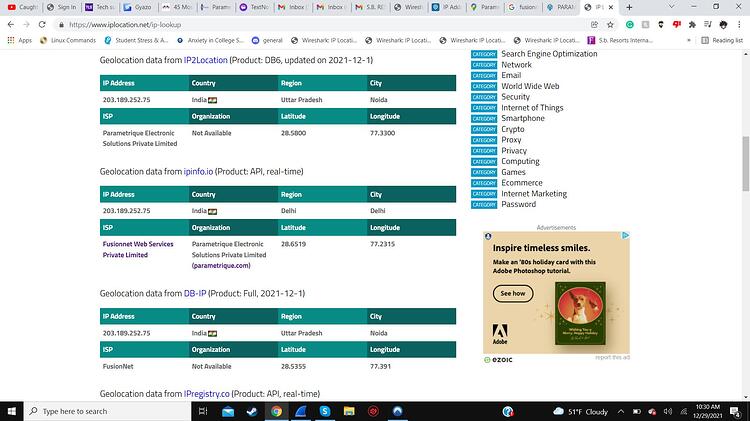Open a new browser tab
The width and height of the screenshot is (750, 421).
(629, 7)
